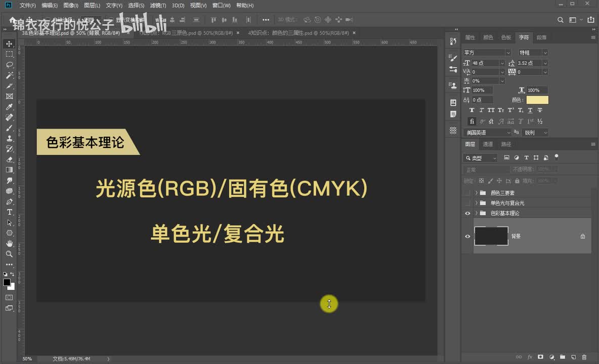Click the foreground color swatch
Image resolution: width=599 pixels, height=364 pixels.
click(7, 282)
